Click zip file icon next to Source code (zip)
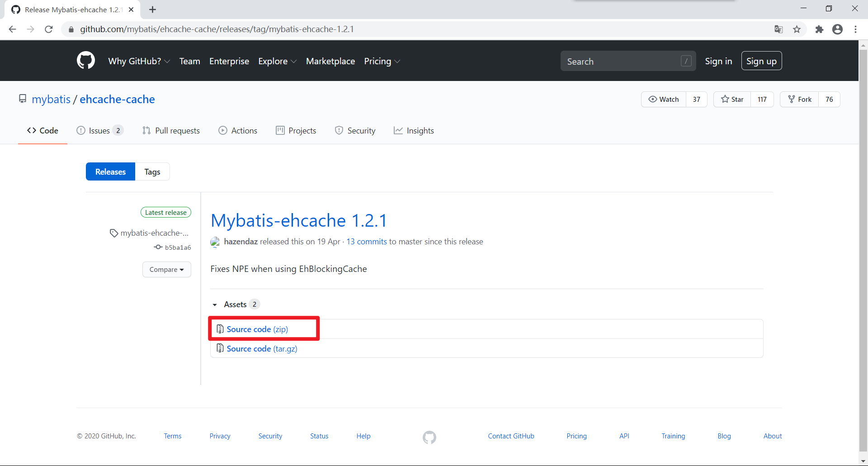The height and width of the screenshot is (466, 868). 220,329
